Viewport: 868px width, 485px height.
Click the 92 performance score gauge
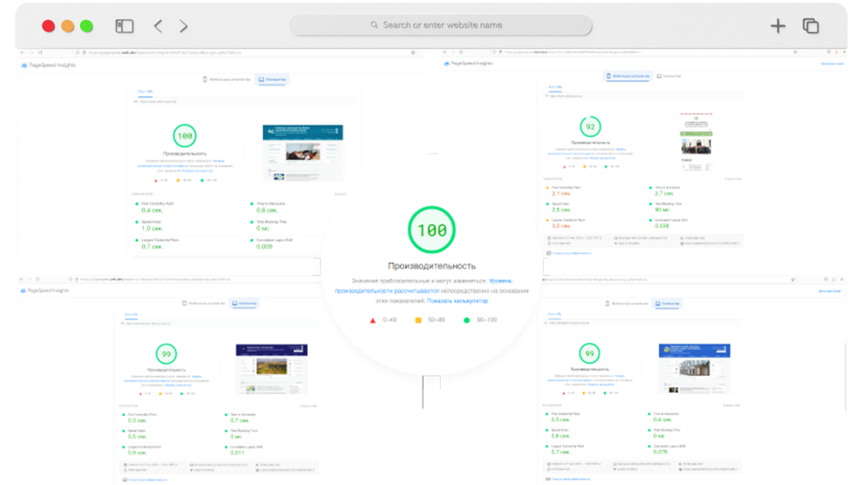(x=590, y=126)
